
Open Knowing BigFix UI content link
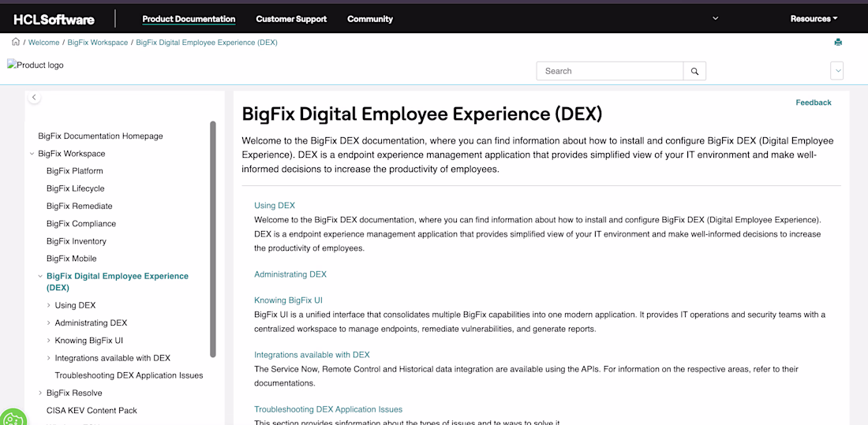pyautogui.click(x=288, y=300)
